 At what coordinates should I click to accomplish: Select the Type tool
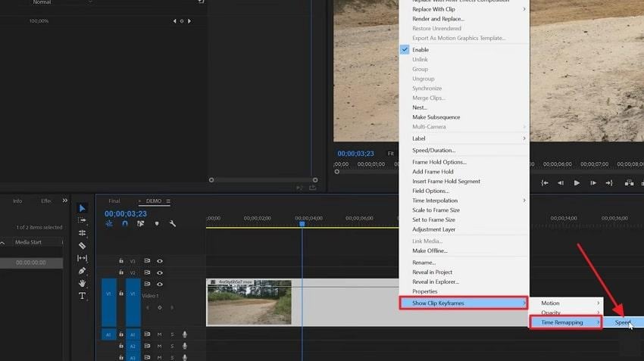click(82, 296)
